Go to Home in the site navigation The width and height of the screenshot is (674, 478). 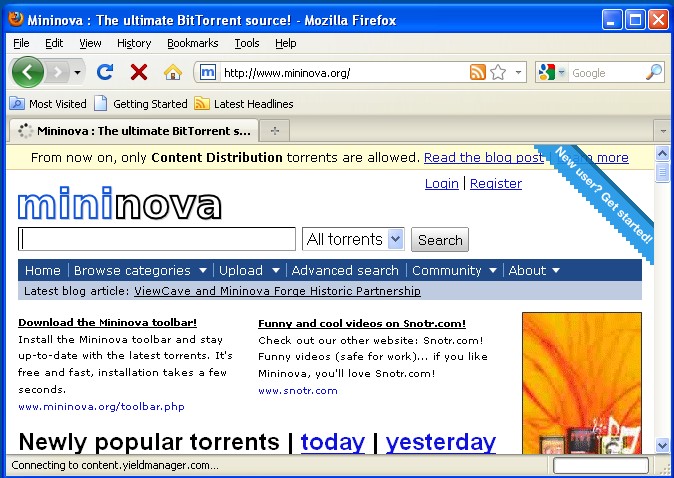43,270
